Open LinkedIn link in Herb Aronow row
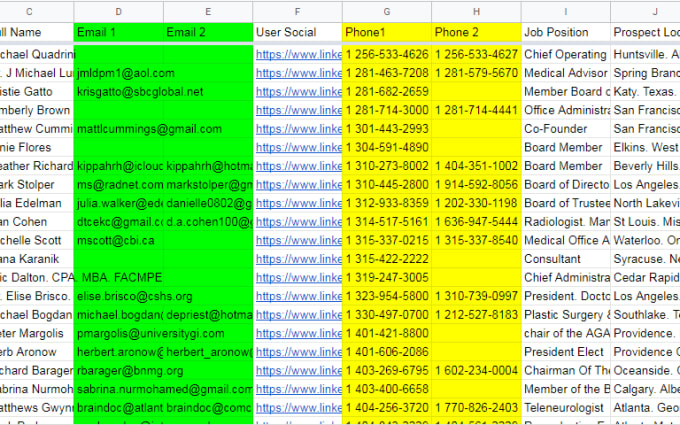The height and width of the screenshot is (425, 680). (298, 352)
